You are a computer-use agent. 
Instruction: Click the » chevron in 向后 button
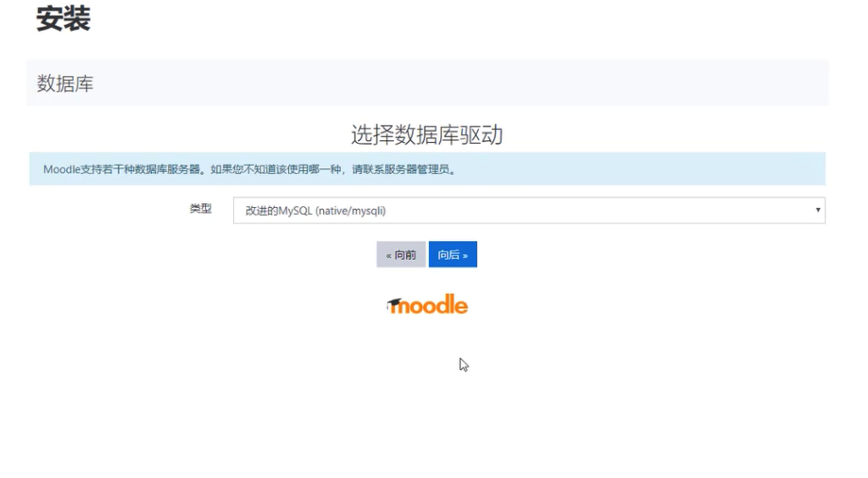pos(465,256)
